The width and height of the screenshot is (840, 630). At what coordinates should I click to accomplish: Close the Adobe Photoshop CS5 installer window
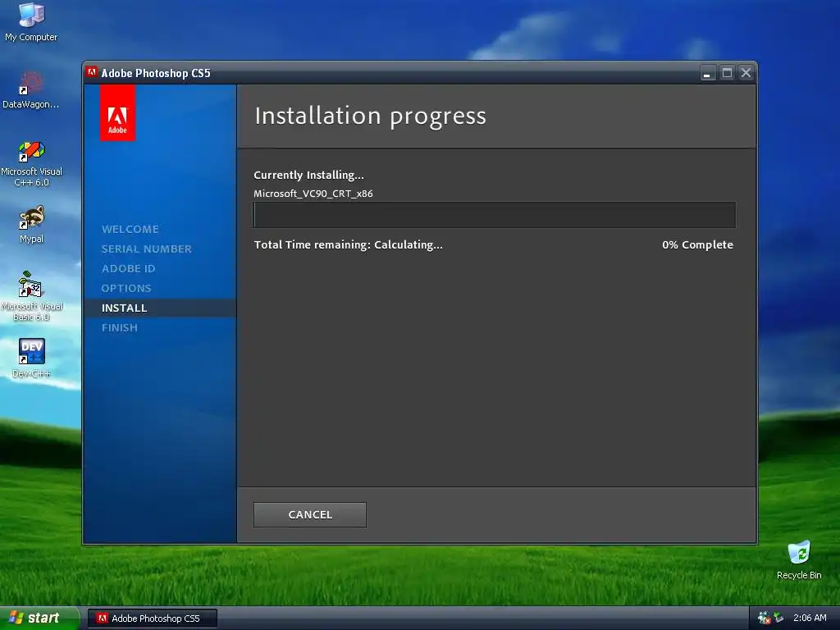coord(746,73)
